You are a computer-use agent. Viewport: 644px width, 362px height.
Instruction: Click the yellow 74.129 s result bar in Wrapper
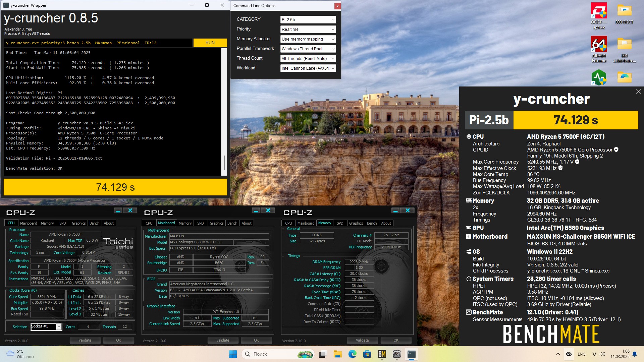pos(115,187)
